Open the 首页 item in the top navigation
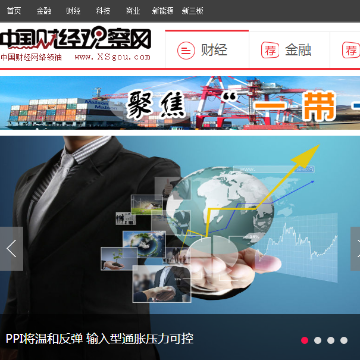This screenshot has height=360, width=360. 14,11
